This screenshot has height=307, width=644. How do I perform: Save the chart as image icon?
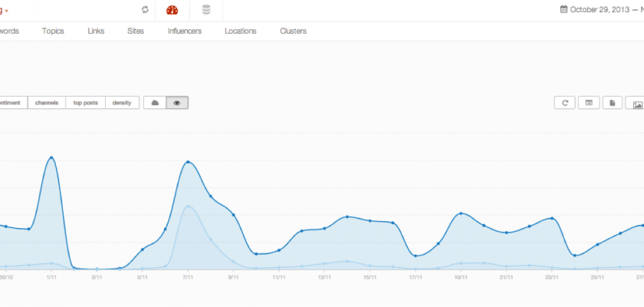point(635,103)
